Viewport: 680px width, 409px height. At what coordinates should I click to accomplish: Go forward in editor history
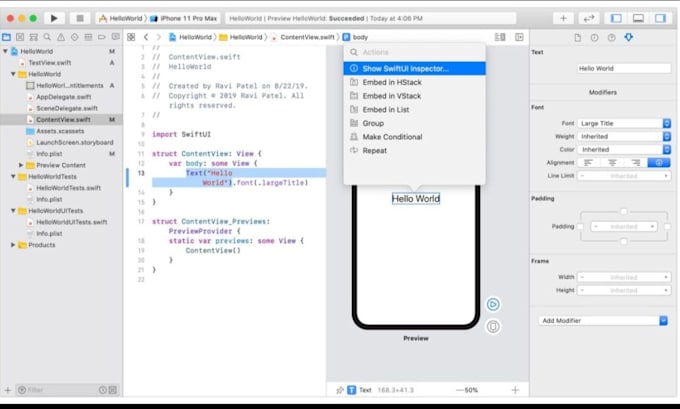[158, 37]
